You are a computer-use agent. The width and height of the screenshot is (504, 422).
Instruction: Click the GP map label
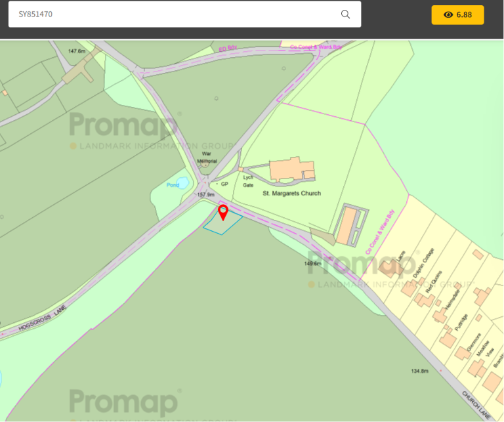[x=224, y=184]
